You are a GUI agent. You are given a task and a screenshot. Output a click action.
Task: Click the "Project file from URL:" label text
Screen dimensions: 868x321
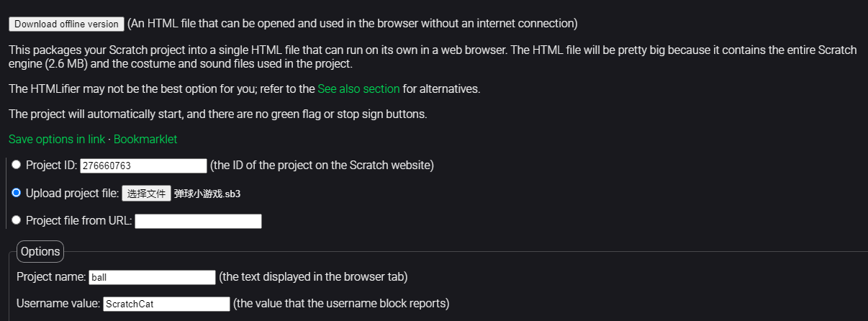(x=78, y=220)
